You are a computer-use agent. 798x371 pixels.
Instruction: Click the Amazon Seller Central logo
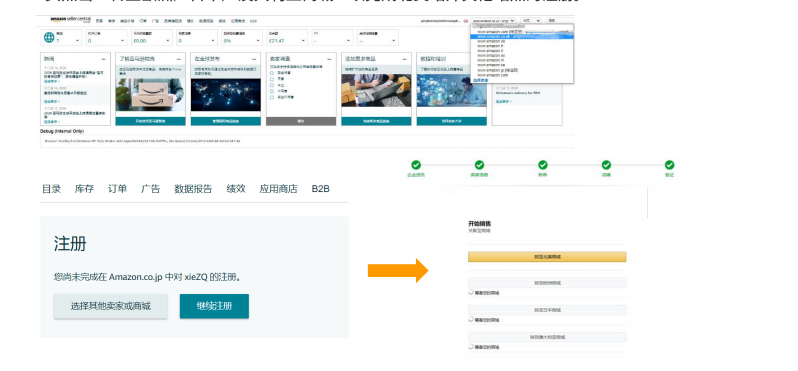[x=70, y=20]
